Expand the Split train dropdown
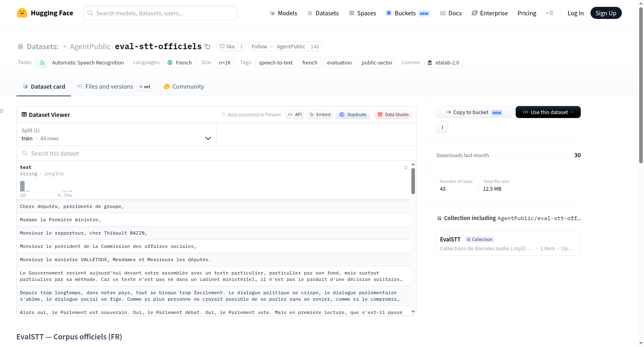Screen dimensions: 644x347 [x=116, y=134]
